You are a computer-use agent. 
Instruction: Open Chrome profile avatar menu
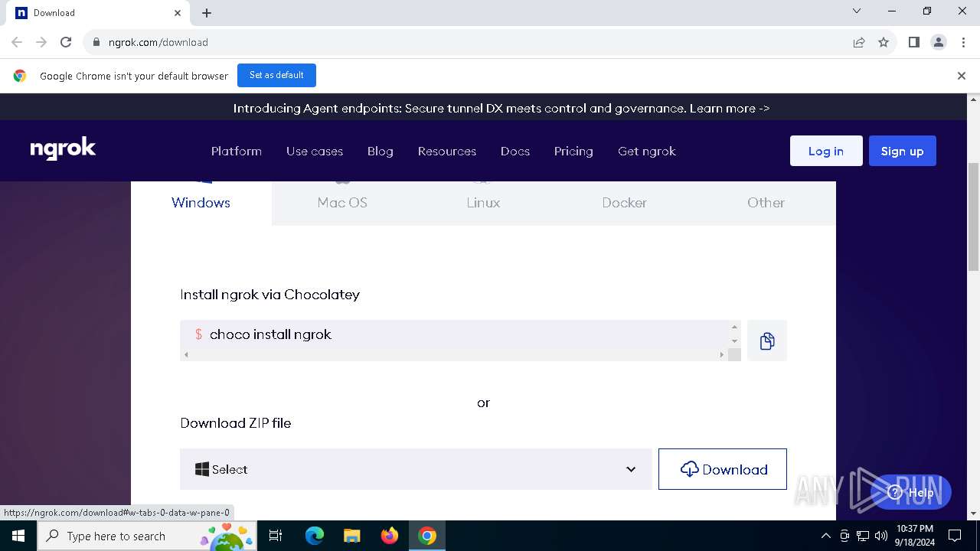click(938, 42)
